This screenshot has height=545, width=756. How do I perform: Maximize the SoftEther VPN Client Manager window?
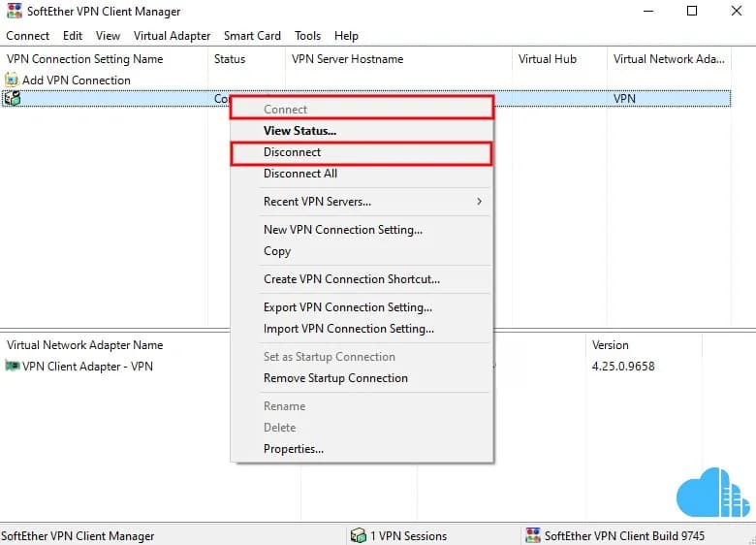coord(692,11)
